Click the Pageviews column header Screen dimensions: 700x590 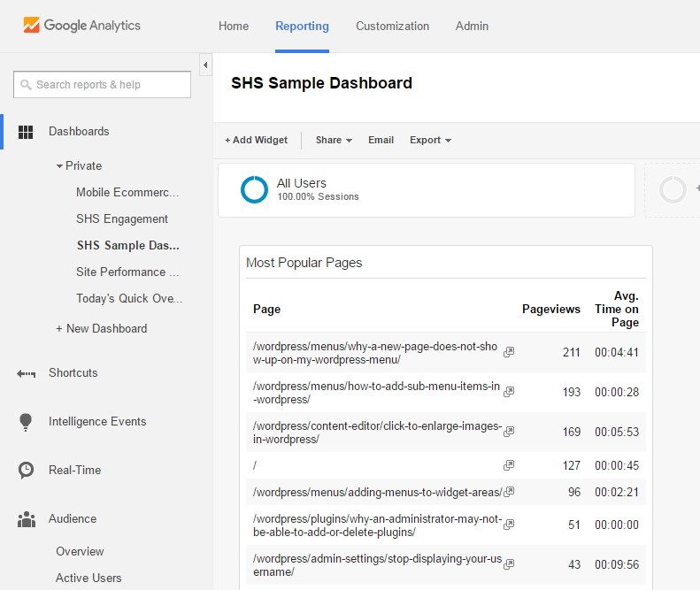pyautogui.click(x=551, y=309)
